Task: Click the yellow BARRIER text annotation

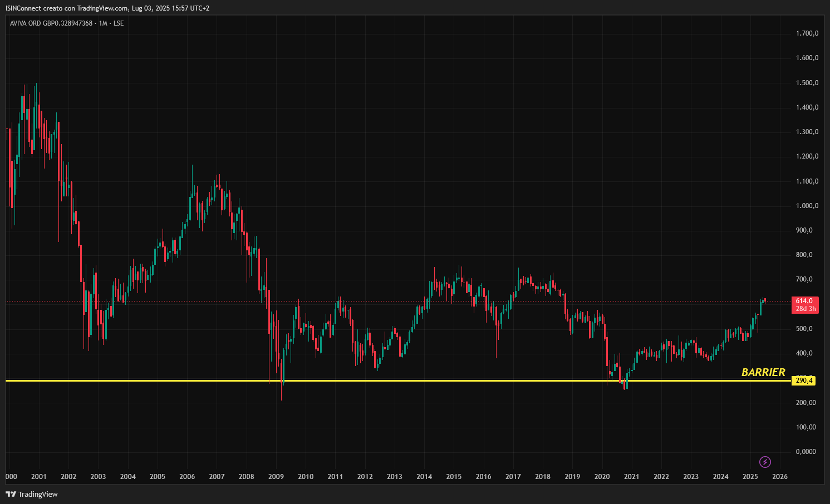Action: pyautogui.click(x=763, y=372)
